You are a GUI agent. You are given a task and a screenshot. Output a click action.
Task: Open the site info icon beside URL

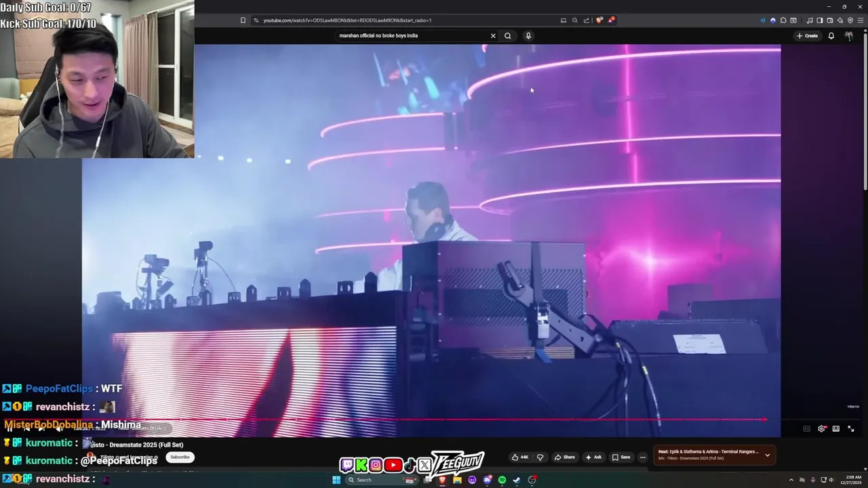click(x=256, y=20)
